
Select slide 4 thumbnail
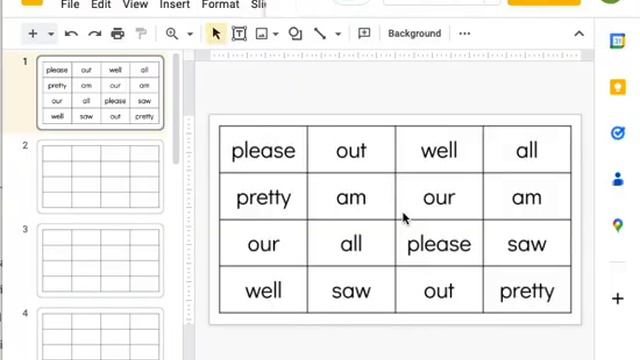[x=100, y=334]
